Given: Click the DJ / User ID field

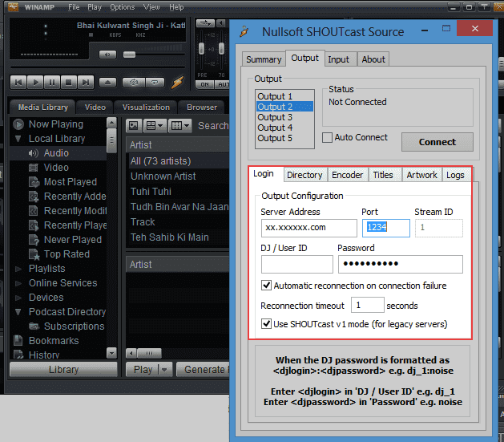Looking at the screenshot, I should point(297,264).
